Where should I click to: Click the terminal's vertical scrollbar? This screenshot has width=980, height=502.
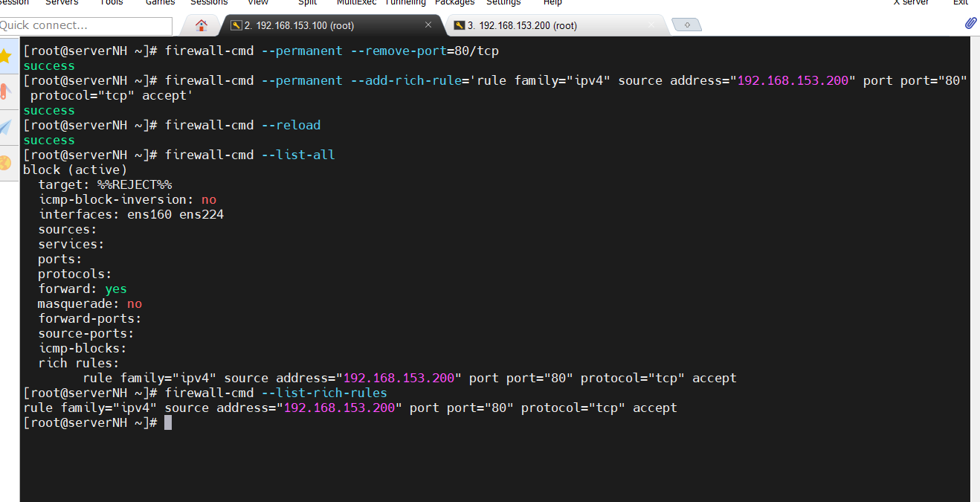click(x=975, y=268)
